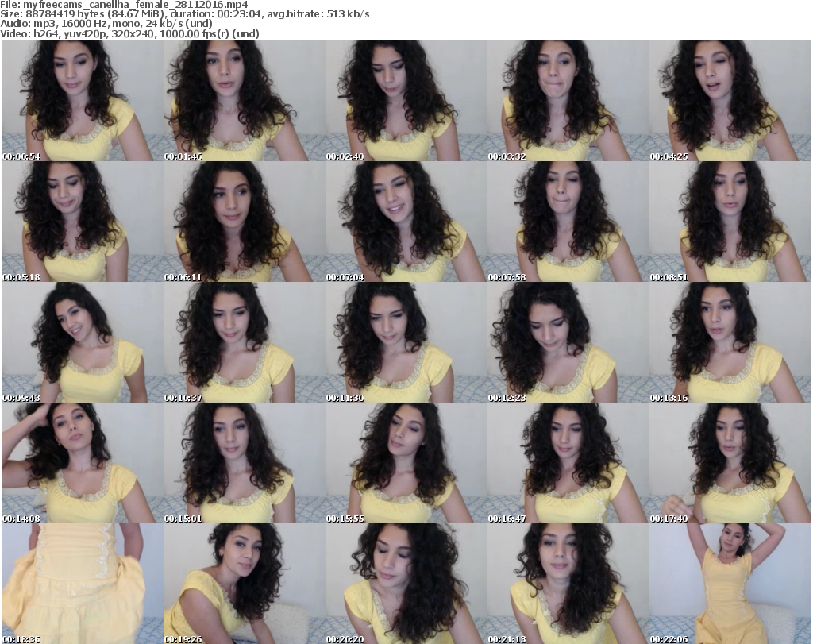This screenshot has width=813, height=644.
Task: Click the 'Video: h264, yuv420p' line
Action: pos(129,33)
